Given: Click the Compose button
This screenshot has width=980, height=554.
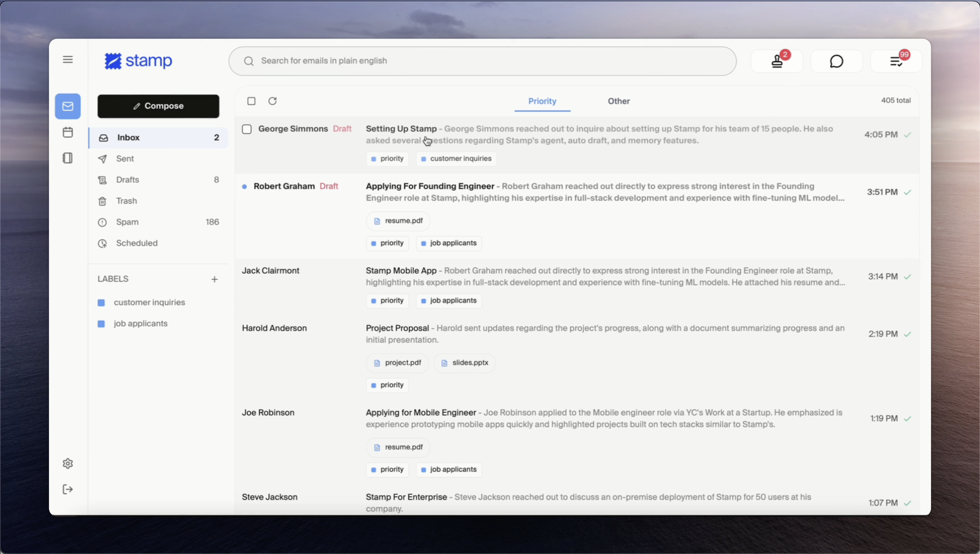Looking at the screenshot, I should tap(158, 106).
